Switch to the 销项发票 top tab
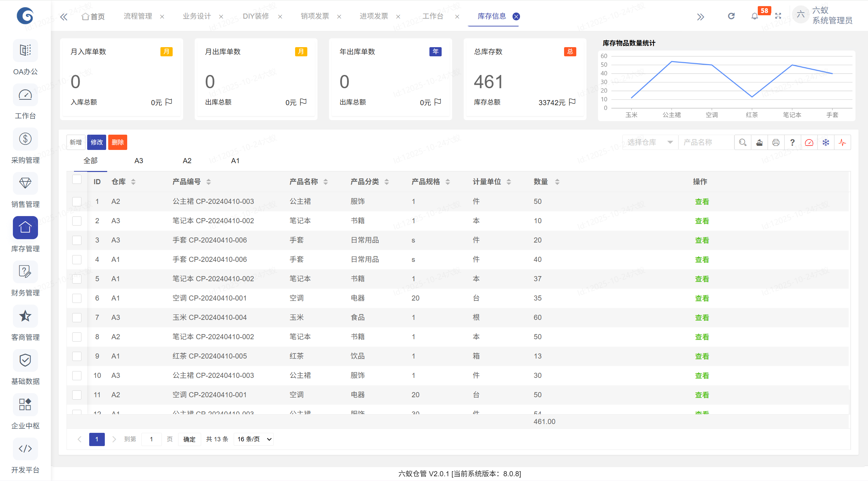 tap(315, 16)
